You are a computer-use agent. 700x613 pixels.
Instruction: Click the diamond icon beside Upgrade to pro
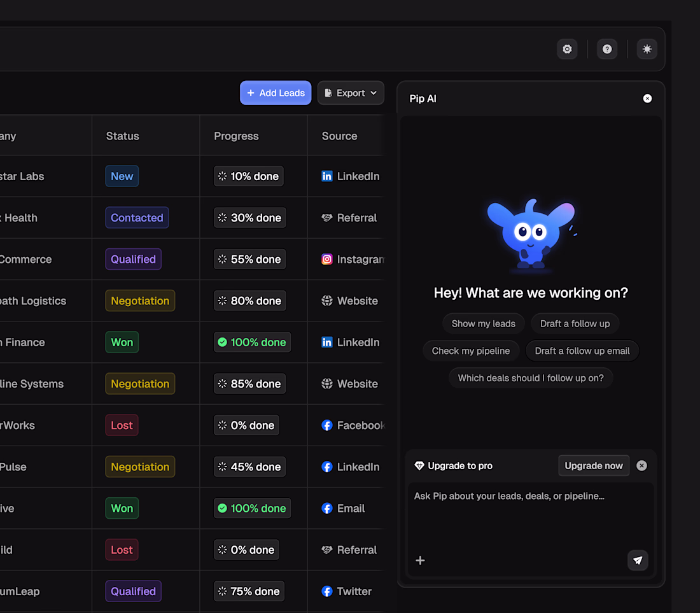point(419,466)
